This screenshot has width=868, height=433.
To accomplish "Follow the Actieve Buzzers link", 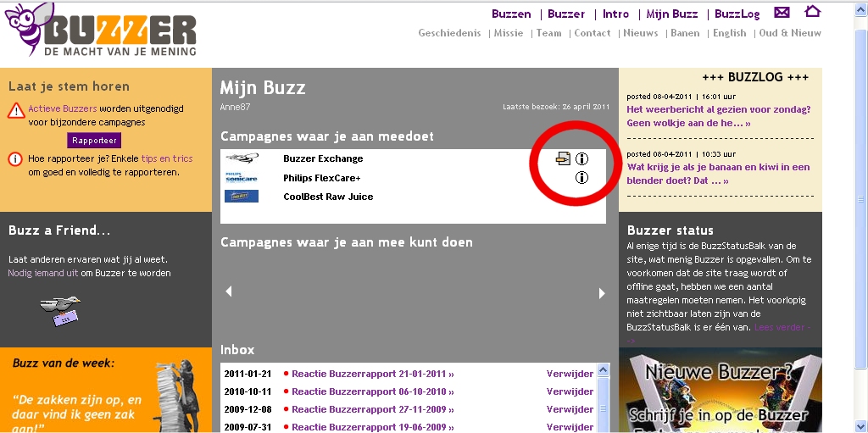I will (63, 108).
